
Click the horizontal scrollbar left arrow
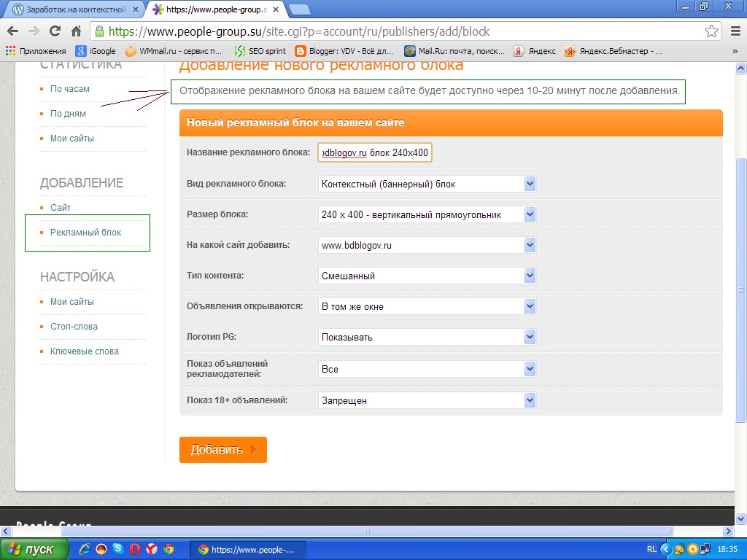coord(5,531)
